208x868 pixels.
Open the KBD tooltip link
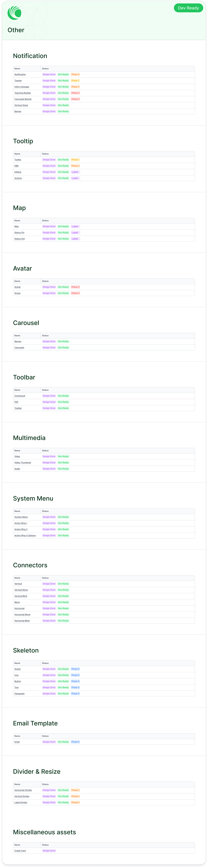point(16,166)
